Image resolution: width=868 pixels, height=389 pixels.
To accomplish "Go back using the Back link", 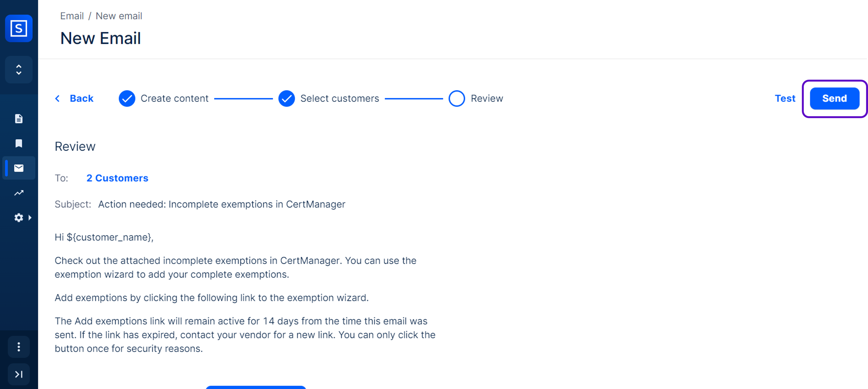I will [x=81, y=98].
